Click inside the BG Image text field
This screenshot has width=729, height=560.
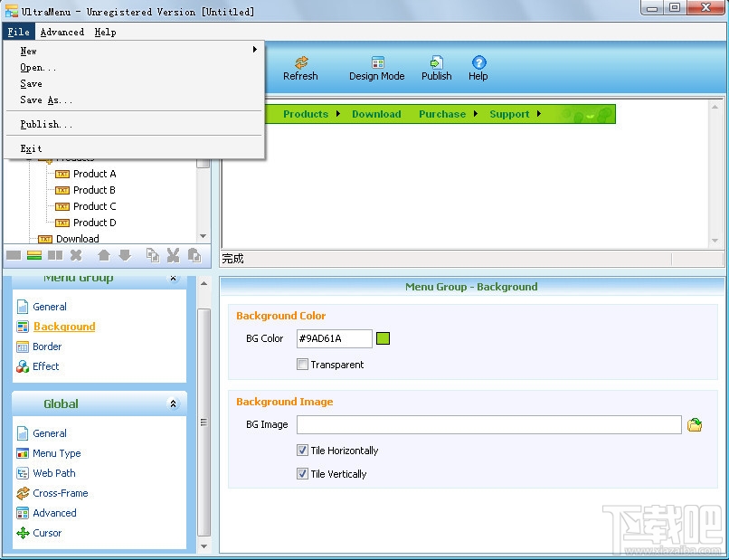(488, 424)
